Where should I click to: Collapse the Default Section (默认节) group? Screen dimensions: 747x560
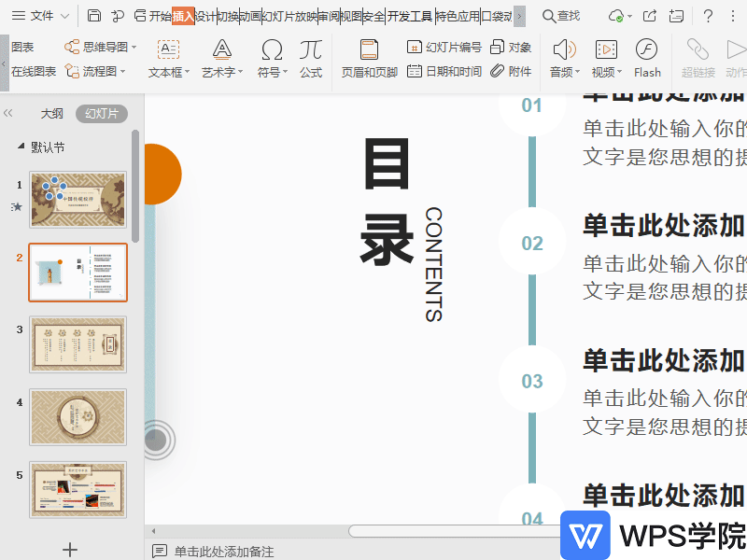[x=21, y=147]
